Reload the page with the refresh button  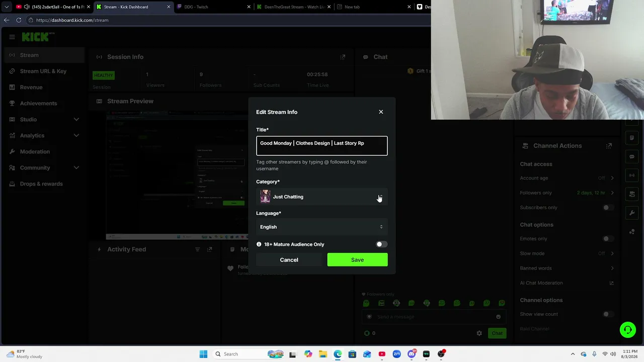point(19,20)
